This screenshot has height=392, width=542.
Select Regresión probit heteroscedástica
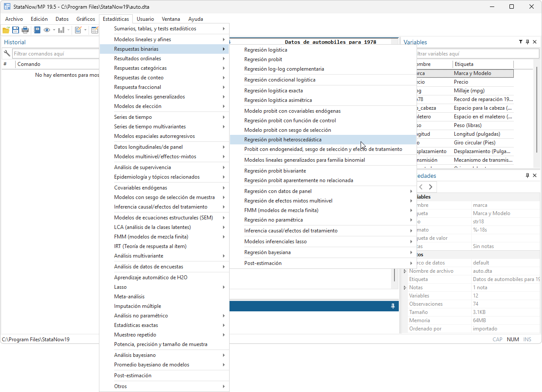point(282,140)
